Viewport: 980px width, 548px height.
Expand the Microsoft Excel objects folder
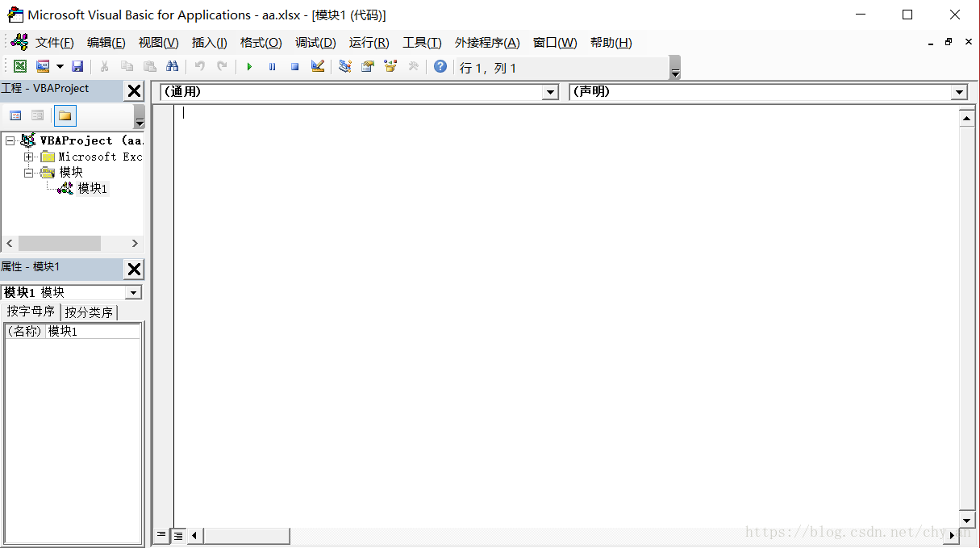[x=29, y=157]
